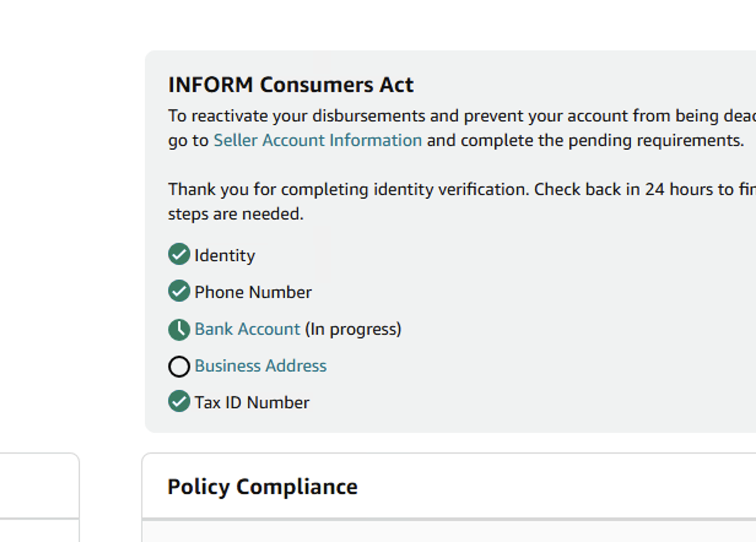Select the Tax ID Number requirement label

252,403
